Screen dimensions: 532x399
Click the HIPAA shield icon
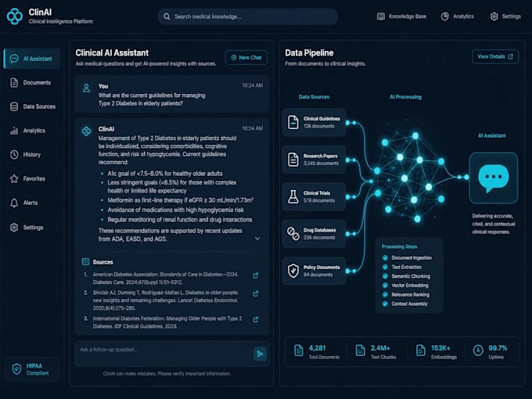click(16, 368)
